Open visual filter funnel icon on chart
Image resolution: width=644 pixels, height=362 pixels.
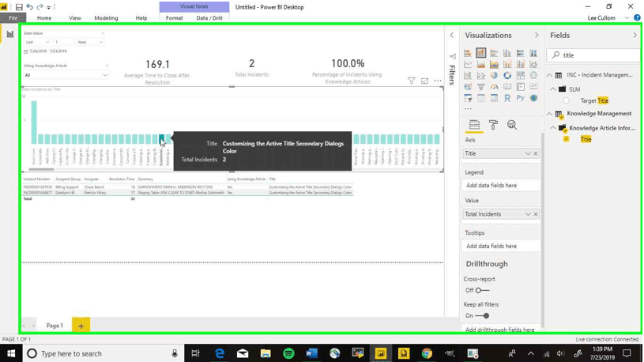[411, 81]
